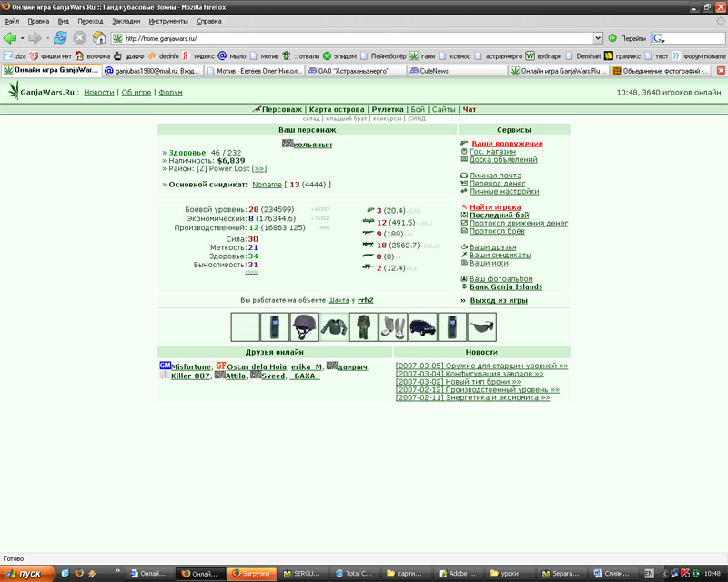Open the red Чат link

[x=470, y=109]
